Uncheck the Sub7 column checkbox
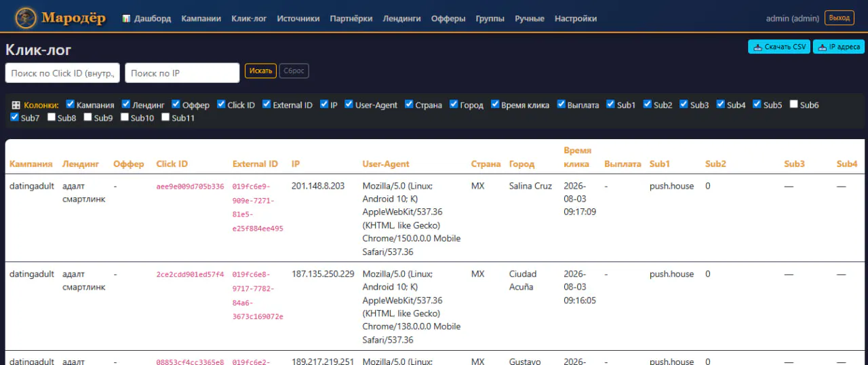 click(14, 117)
